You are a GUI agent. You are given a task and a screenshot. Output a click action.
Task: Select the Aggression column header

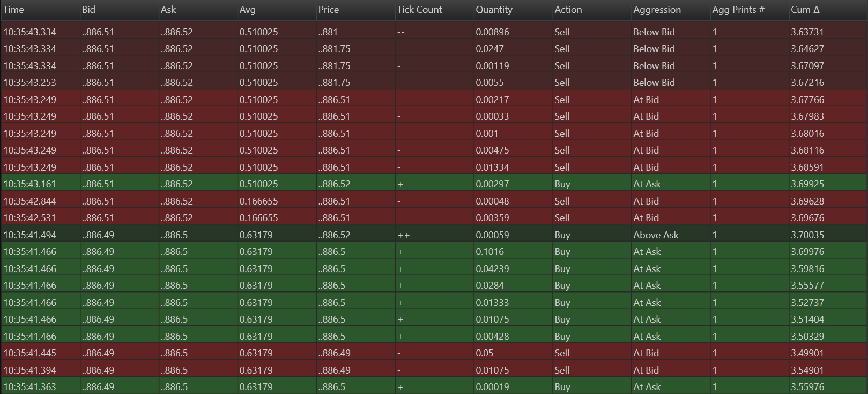(657, 10)
